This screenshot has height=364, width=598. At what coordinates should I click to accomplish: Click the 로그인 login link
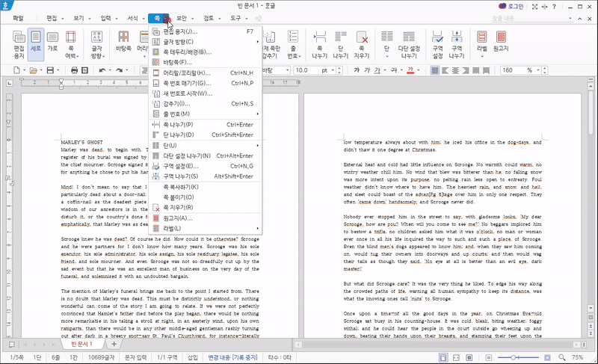(516, 7)
